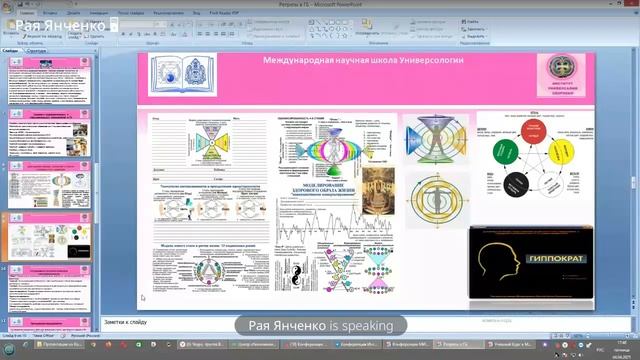Switch to Центр обновления taskbar window
Screen dimensions: 640x360
[x=253, y=344]
